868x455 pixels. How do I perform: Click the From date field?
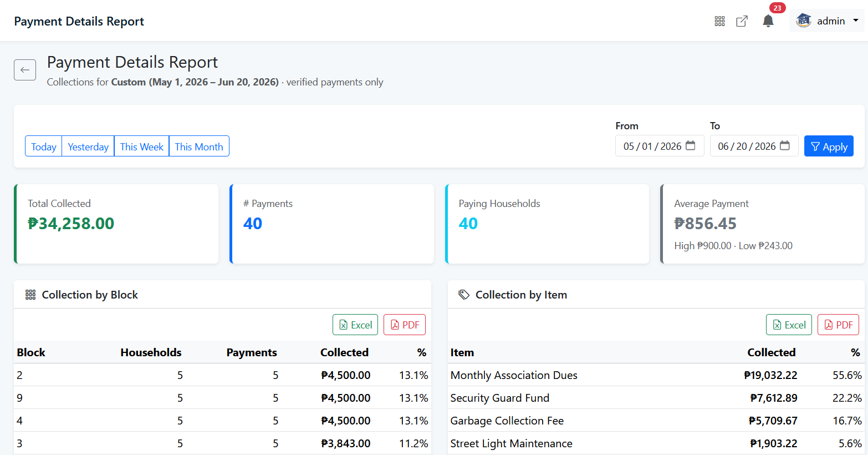[660, 146]
